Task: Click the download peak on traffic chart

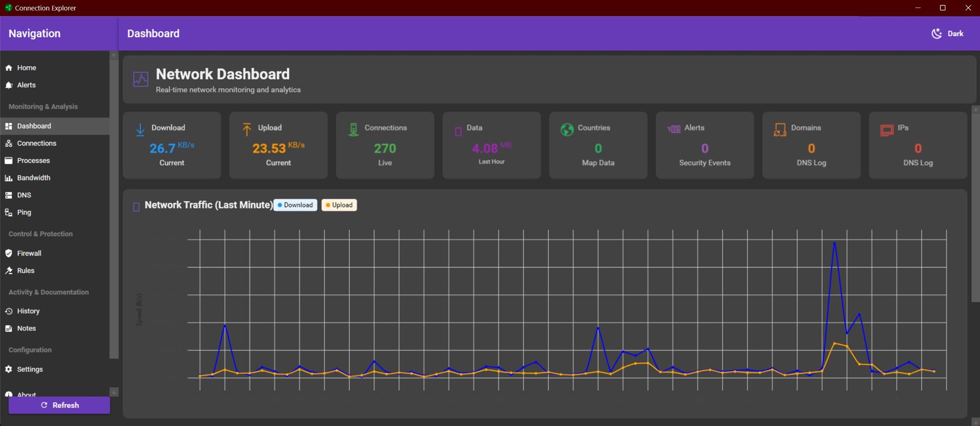Action: [835, 243]
